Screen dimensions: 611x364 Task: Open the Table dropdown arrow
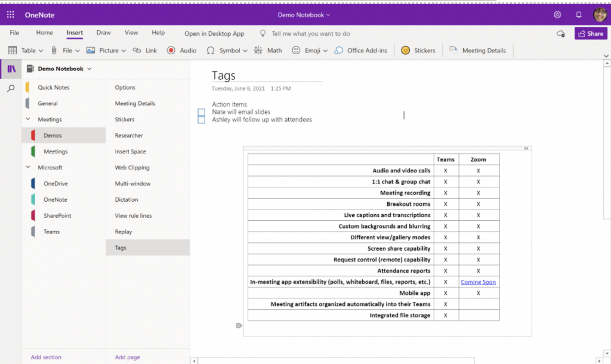point(41,51)
